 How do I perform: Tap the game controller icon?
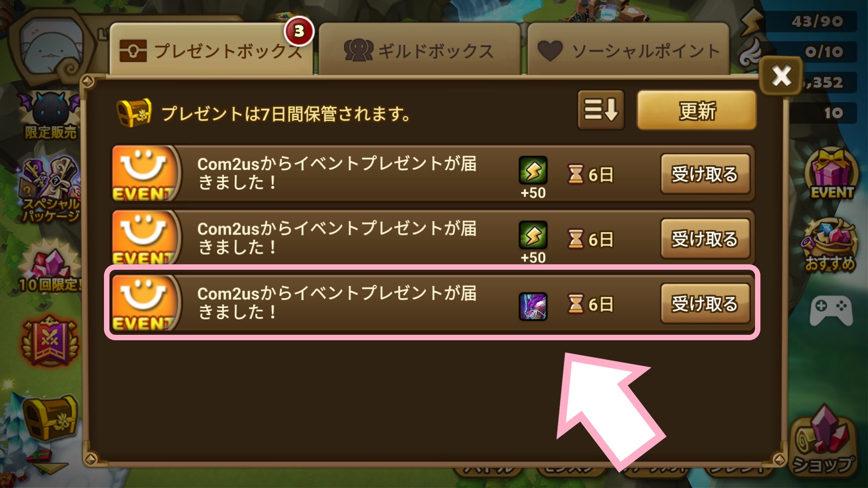(x=831, y=311)
